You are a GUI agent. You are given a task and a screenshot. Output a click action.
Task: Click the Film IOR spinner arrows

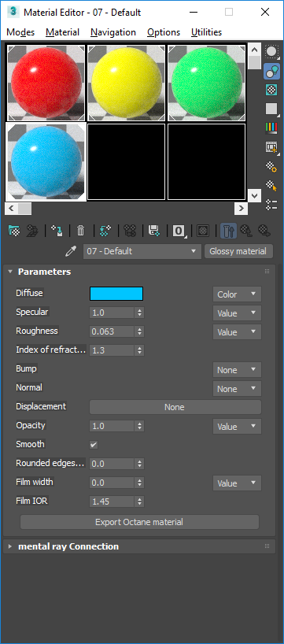tap(140, 502)
